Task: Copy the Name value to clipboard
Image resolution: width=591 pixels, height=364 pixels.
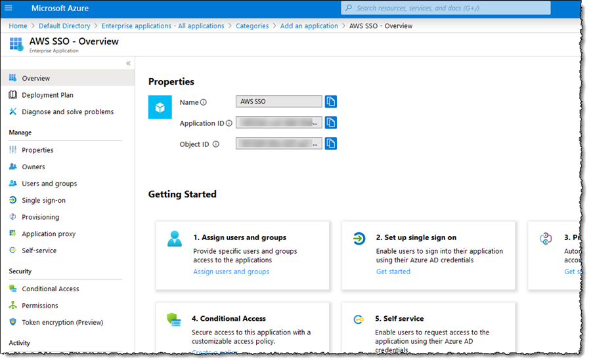Action: 330,102
